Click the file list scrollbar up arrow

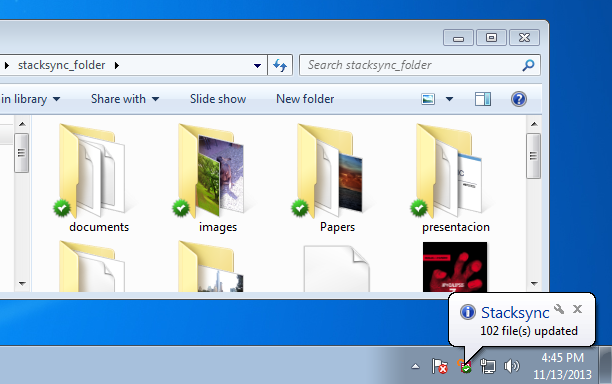click(x=534, y=124)
